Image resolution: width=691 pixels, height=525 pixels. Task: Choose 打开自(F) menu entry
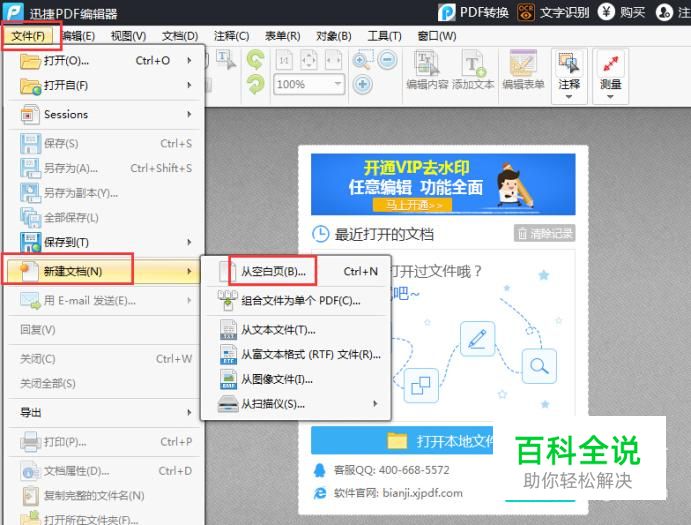pos(104,85)
